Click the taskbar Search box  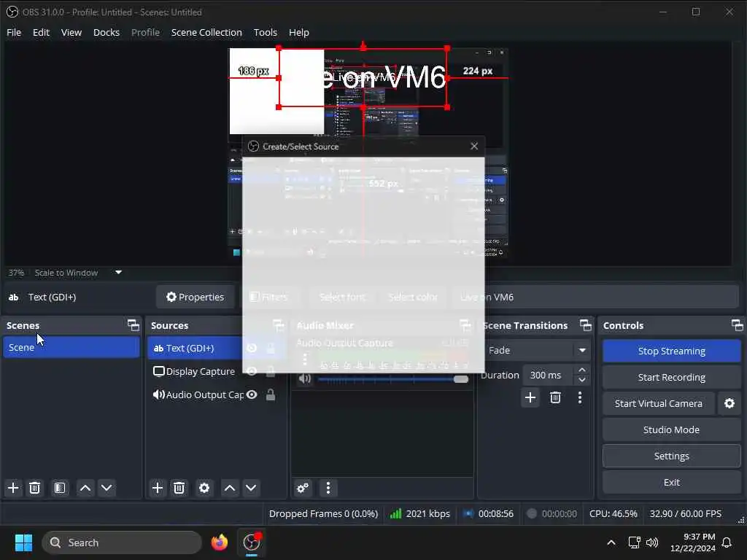point(122,542)
